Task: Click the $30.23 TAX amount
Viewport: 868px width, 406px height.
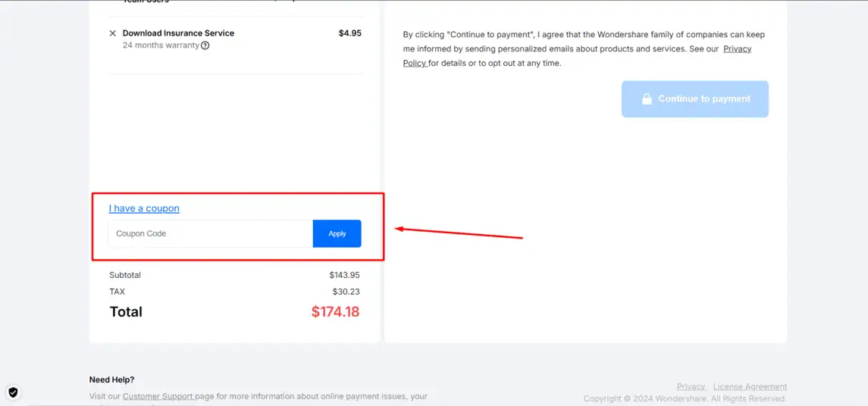Action: [x=346, y=292]
